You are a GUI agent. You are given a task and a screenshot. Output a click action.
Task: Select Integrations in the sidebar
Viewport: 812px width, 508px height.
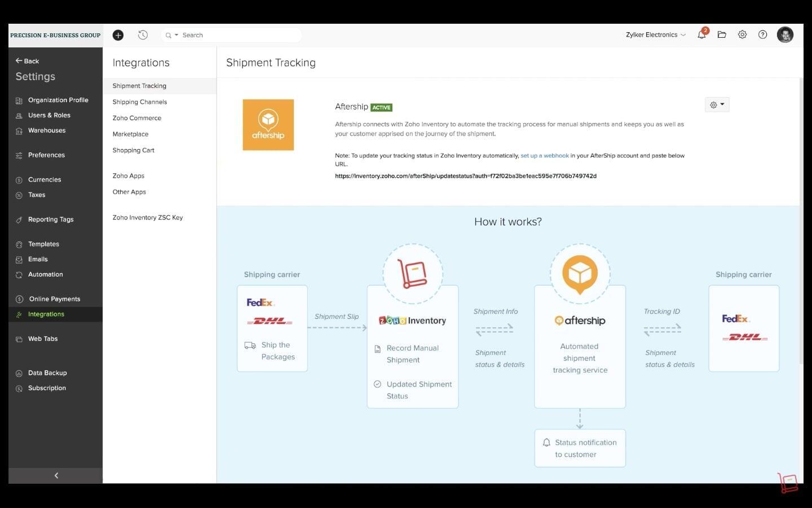[x=55, y=314]
